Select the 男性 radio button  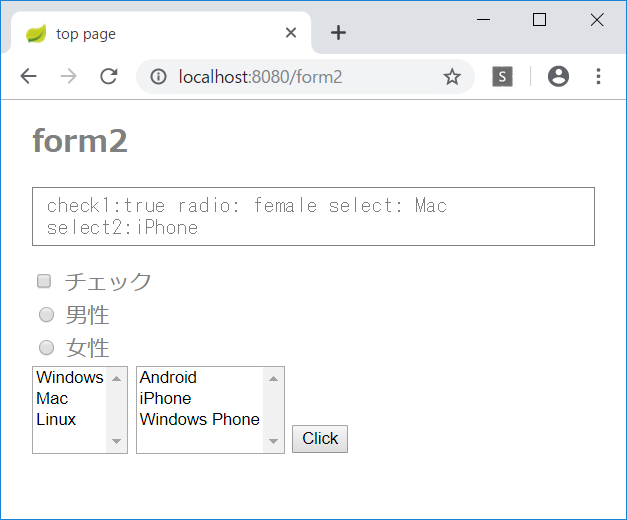(46, 315)
